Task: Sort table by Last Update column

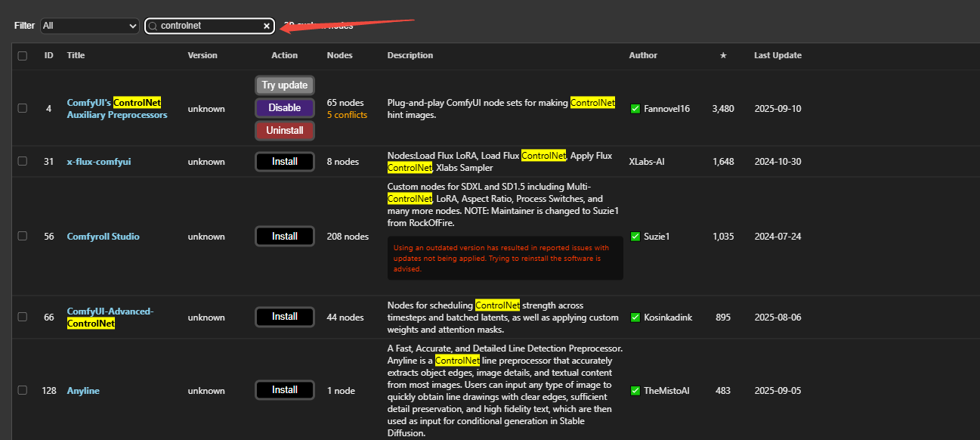Action: coord(778,55)
